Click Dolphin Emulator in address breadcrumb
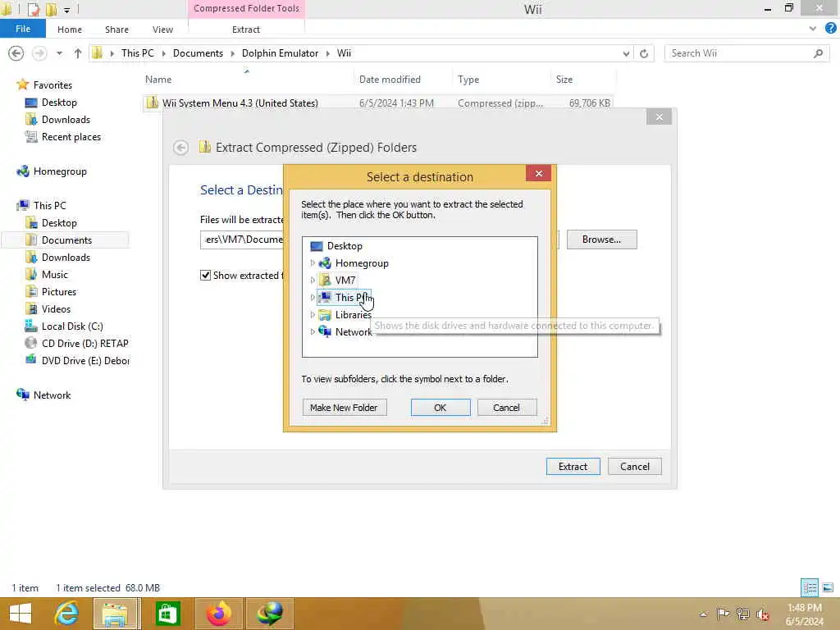 281,53
